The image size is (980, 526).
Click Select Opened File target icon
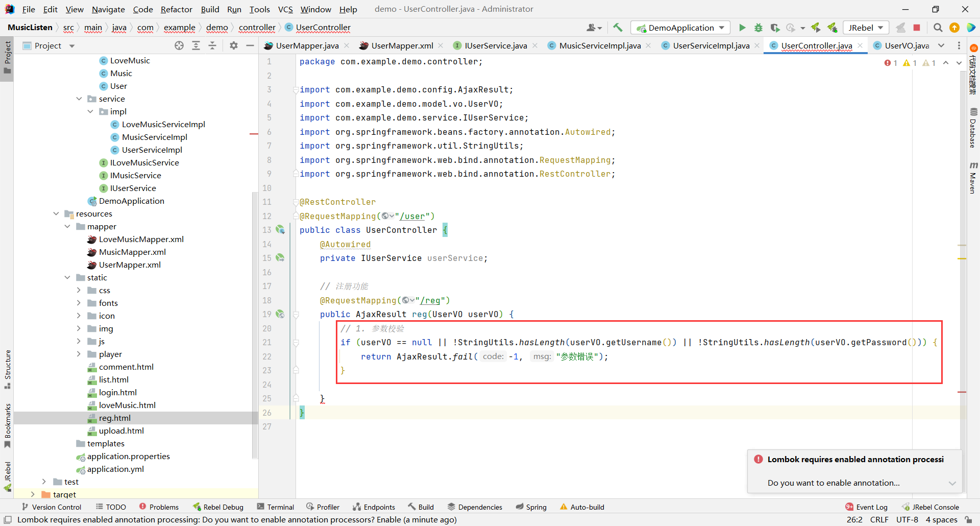[x=179, y=45]
